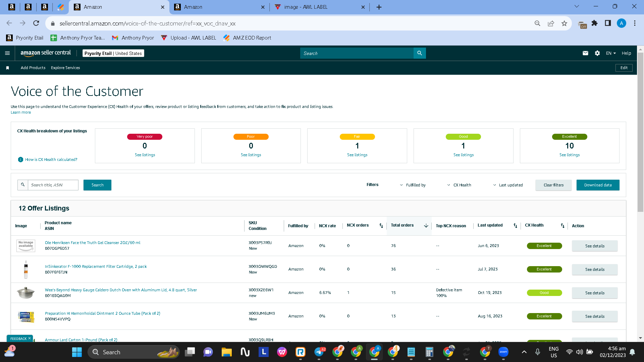Open the Explore Services menu item

pos(65,68)
